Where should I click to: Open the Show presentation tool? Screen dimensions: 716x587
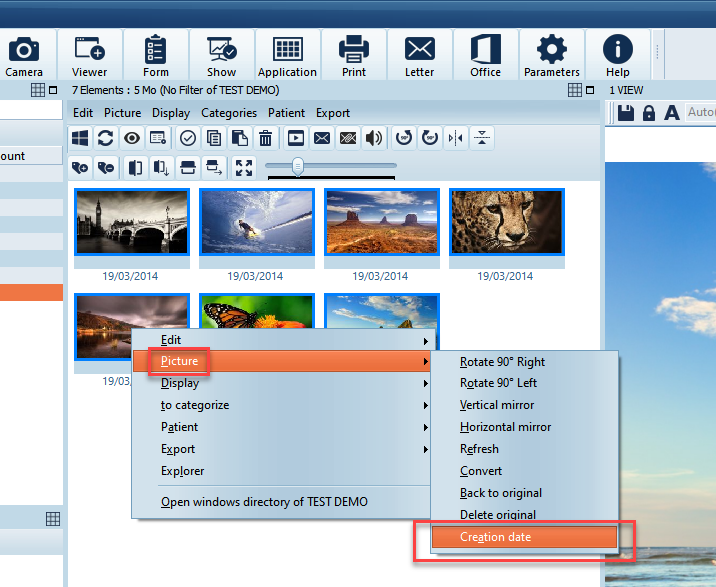click(x=221, y=55)
